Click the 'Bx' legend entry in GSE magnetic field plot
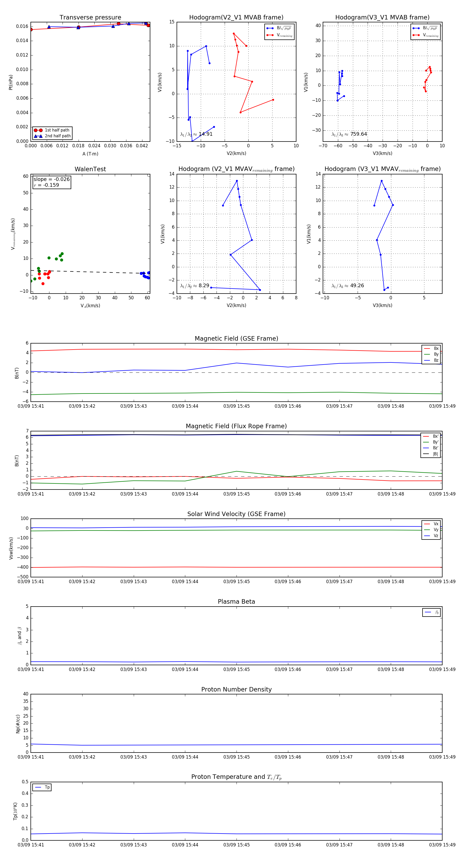Viewport: 473px width, 868px height. 431,349
